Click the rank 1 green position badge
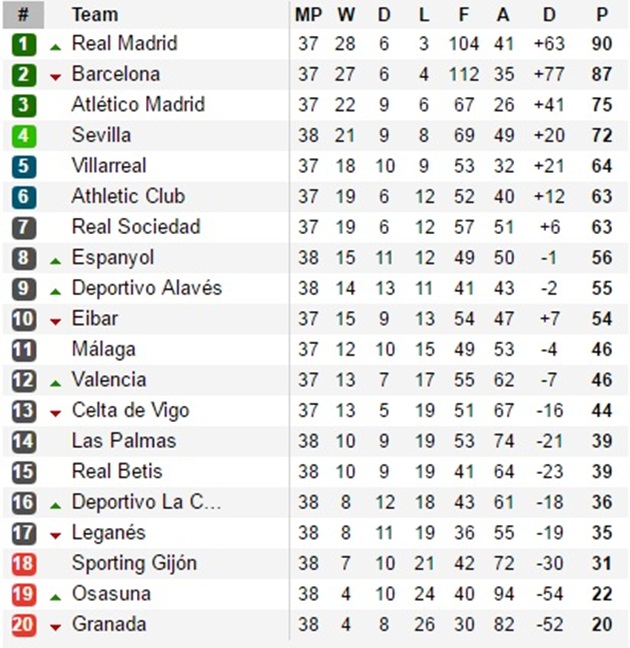 click(24, 44)
